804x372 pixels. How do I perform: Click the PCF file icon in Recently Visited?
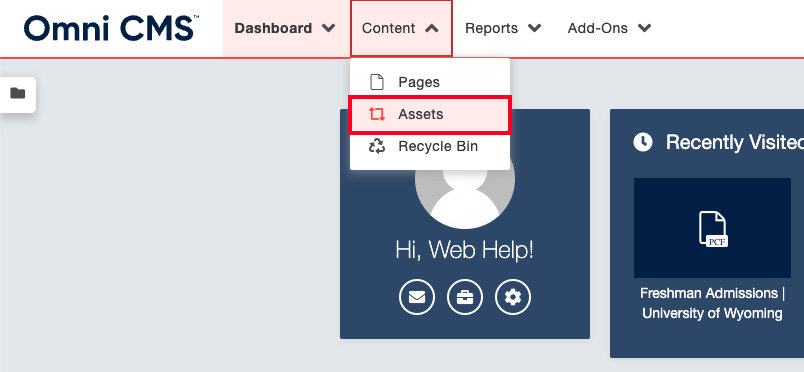click(713, 228)
